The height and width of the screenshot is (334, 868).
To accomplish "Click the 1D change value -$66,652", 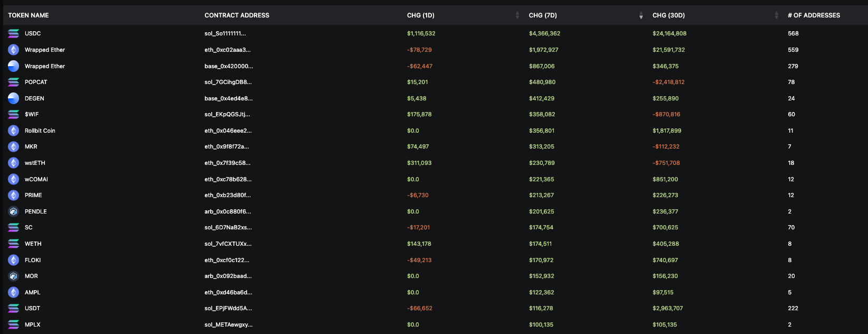I will click(x=420, y=308).
